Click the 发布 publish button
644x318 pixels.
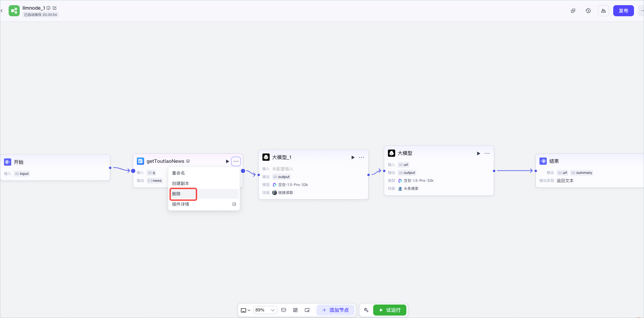point(623,11)
